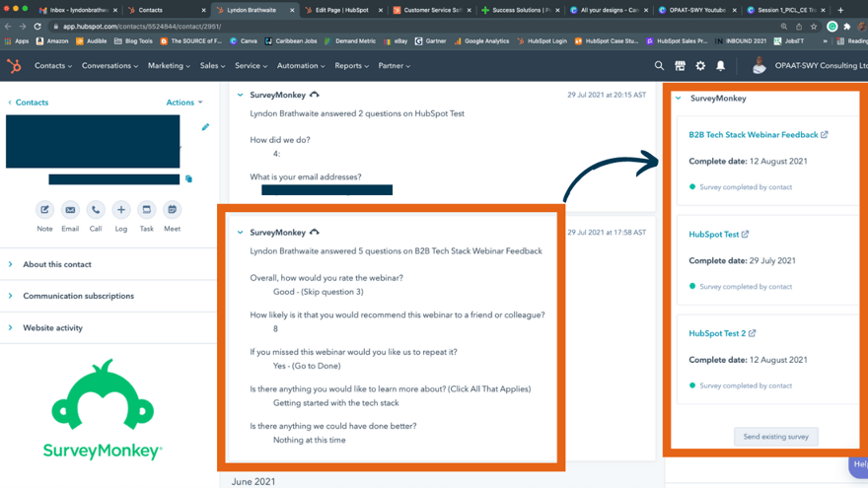Click the browser address bar URL

(142, 26)
